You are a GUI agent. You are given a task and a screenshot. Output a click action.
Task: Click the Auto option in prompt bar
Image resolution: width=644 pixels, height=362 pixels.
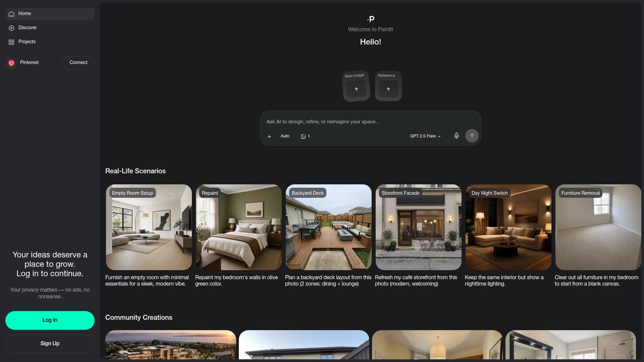pos(285,136)
